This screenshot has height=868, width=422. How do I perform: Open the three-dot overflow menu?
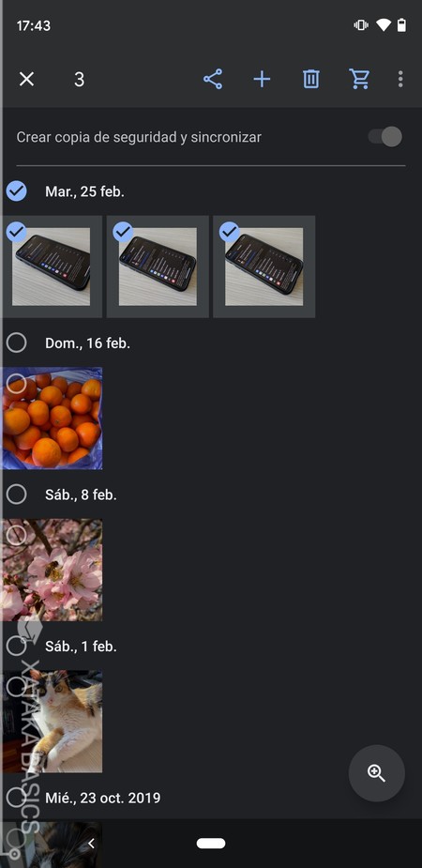pos(400,79)
